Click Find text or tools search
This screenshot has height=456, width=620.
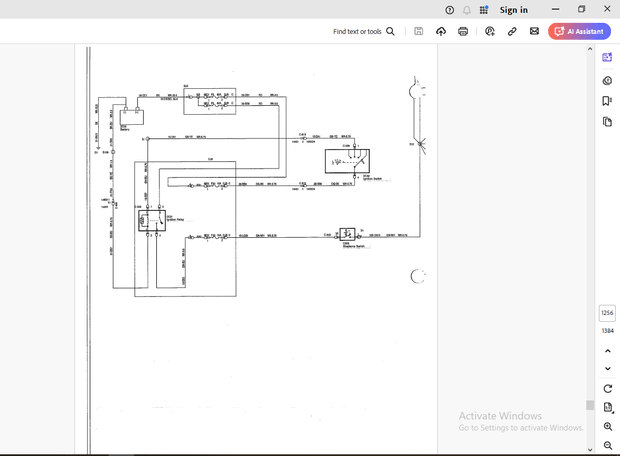coord(357,31)
